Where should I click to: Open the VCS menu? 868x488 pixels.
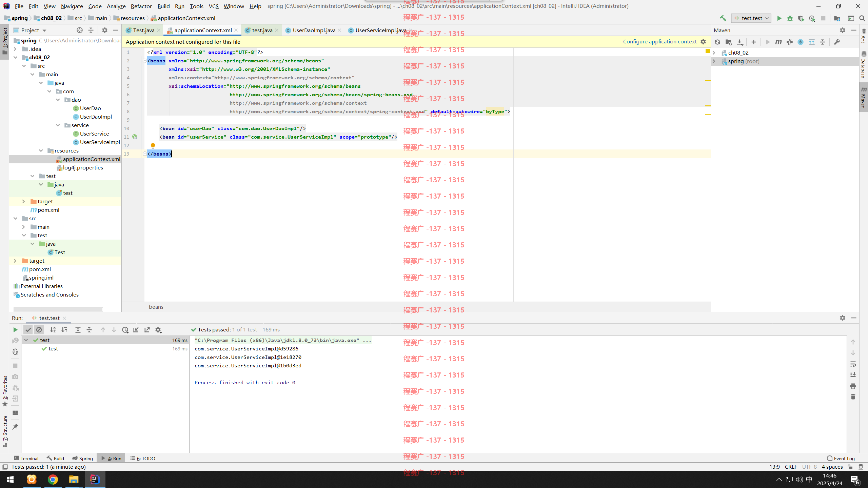213,6
